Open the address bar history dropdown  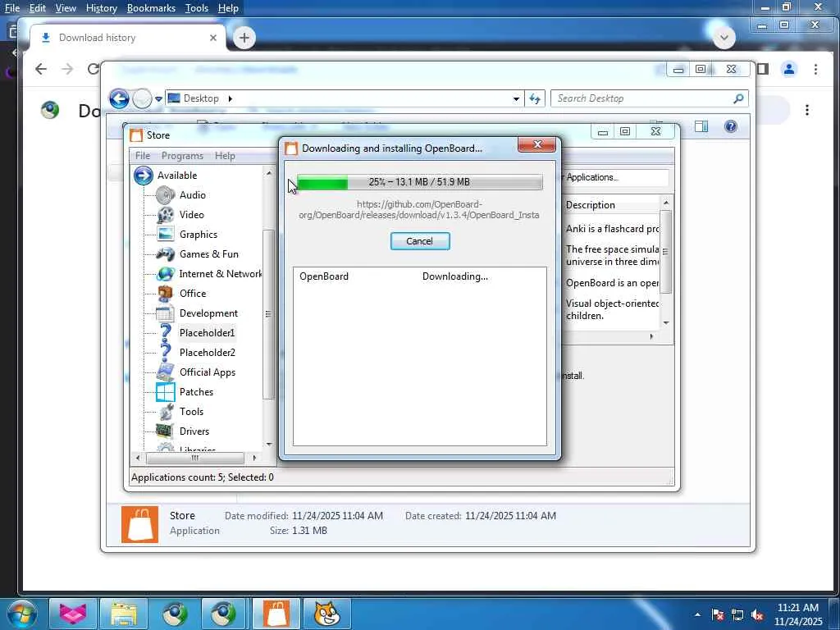click(516, 98)
